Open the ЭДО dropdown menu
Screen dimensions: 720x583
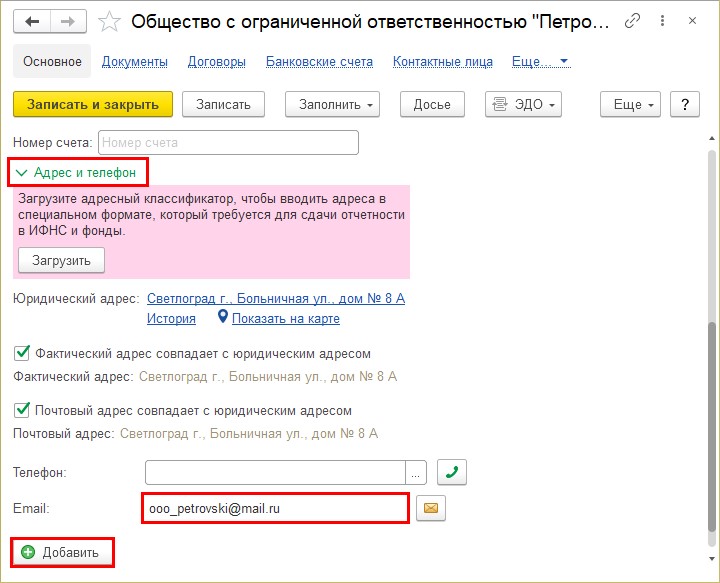523,104
